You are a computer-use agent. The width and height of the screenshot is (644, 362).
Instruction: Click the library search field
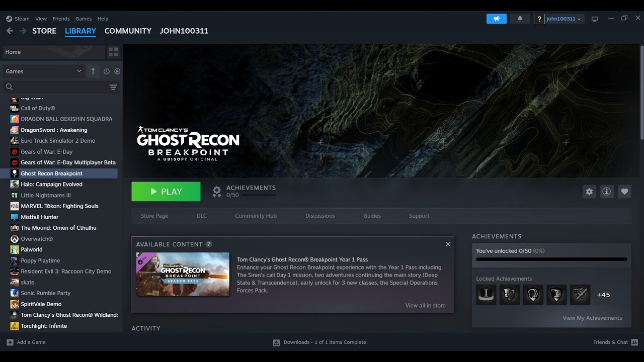pyautogui.click(x=60, y=87)
